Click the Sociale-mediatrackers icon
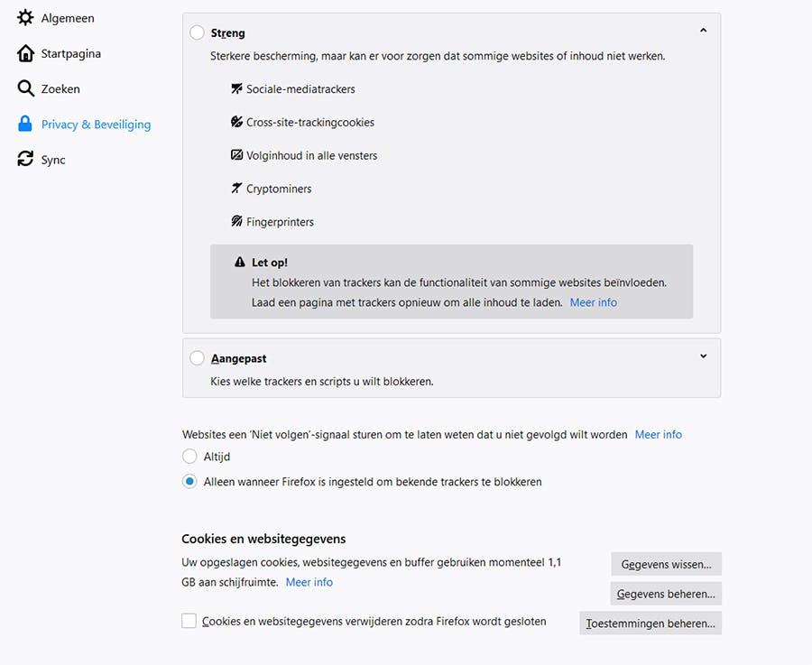Image resolution: width=812 pixels, height=665 pixels. [x=237, y=89]
